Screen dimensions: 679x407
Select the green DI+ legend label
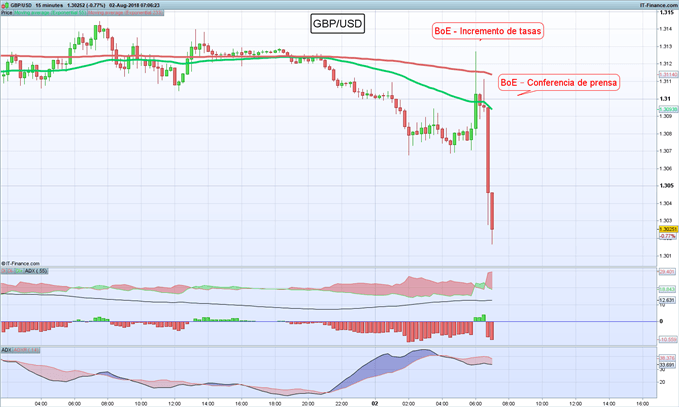[19, 271]
